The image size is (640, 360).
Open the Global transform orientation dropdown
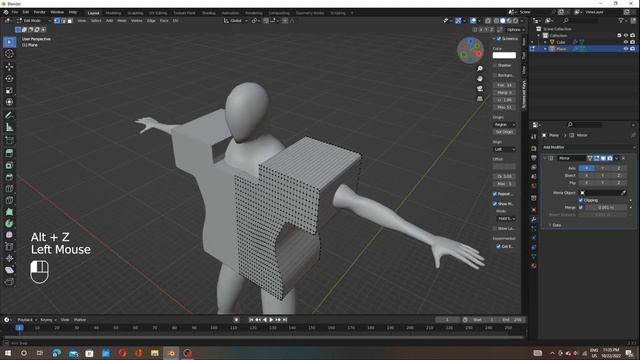click(236, 20)
